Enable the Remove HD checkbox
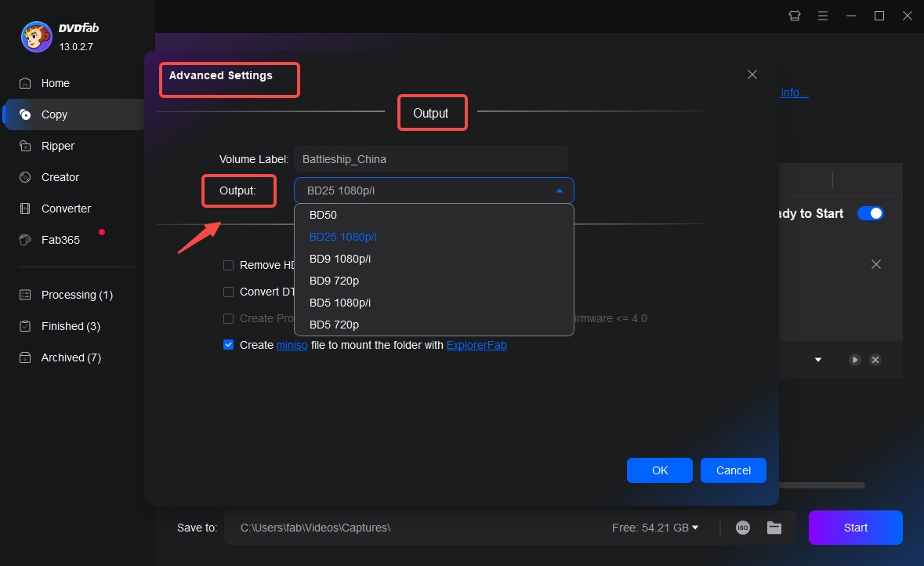The height and width of the screenshot is (566, 924). tap(228, 265)
